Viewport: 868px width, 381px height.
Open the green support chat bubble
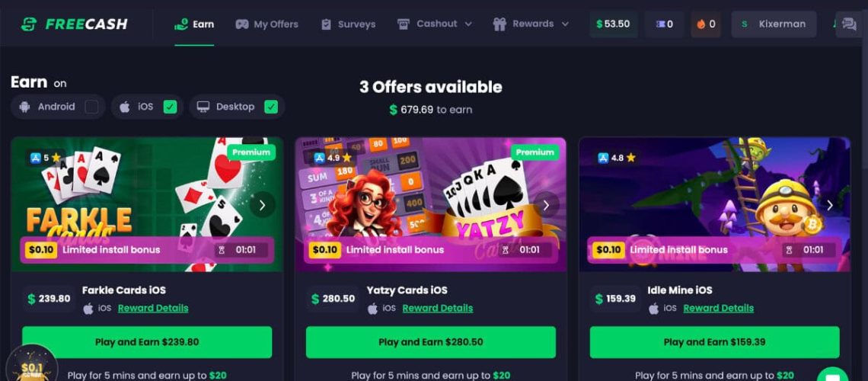tap(832, 375)
